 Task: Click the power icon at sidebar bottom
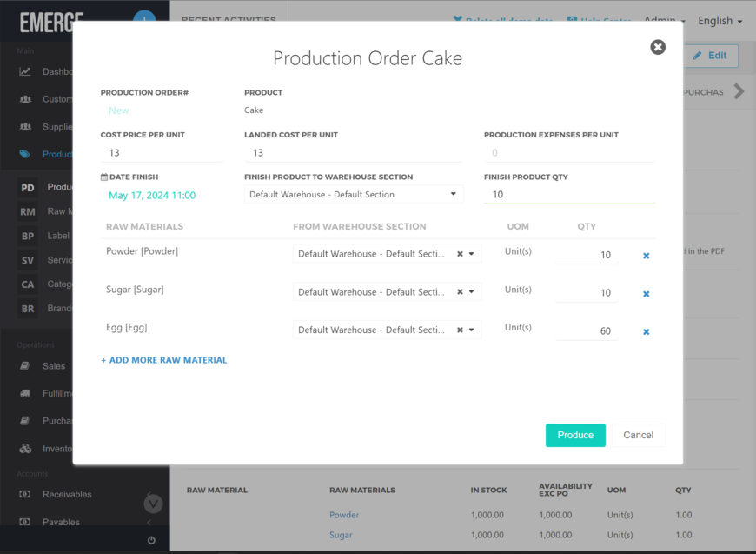pos(151,540)
